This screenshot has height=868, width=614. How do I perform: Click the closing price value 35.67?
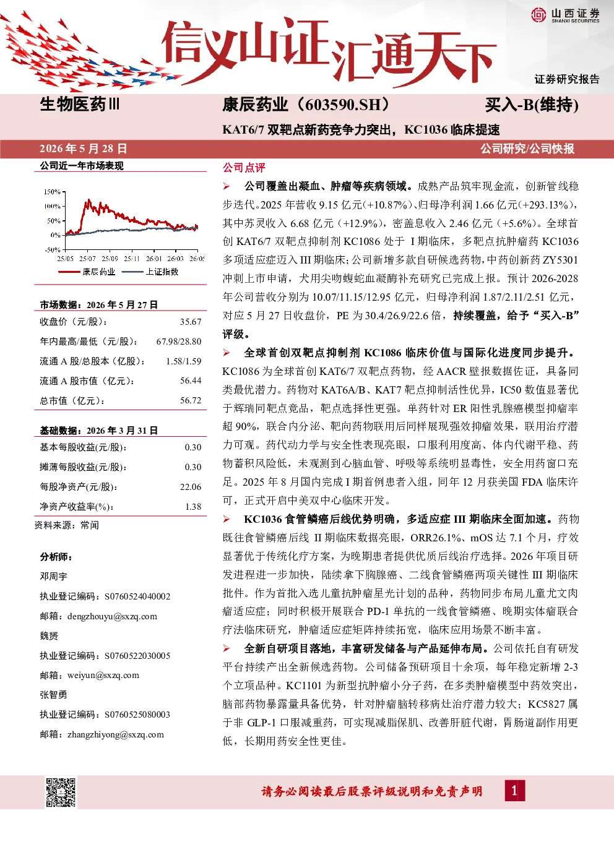click(191, 322)
